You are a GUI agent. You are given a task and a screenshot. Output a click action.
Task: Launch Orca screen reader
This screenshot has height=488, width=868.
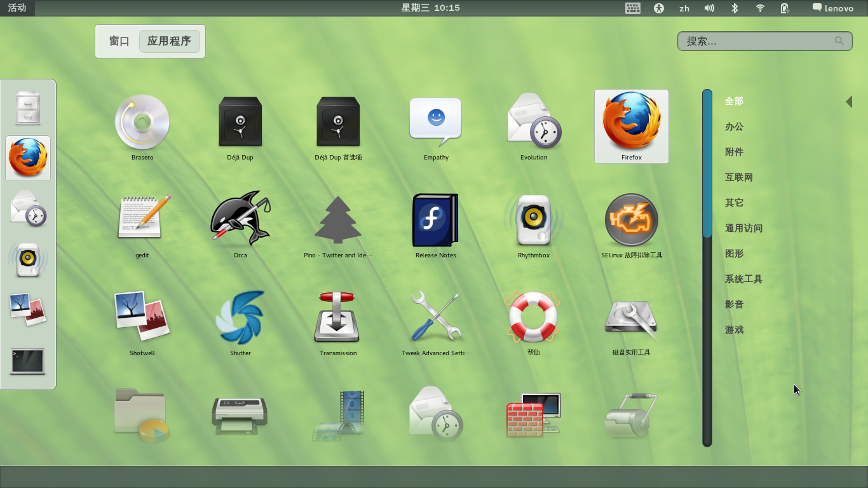pos(240,224)
